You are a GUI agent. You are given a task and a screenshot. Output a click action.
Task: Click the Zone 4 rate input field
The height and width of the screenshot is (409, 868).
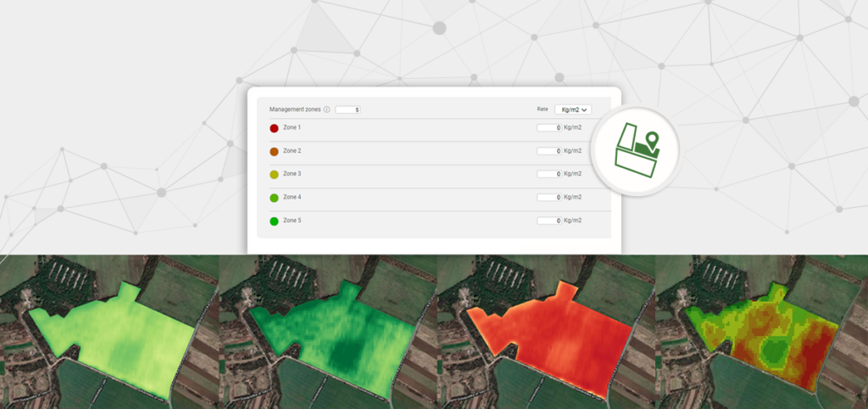coord(549,198)
